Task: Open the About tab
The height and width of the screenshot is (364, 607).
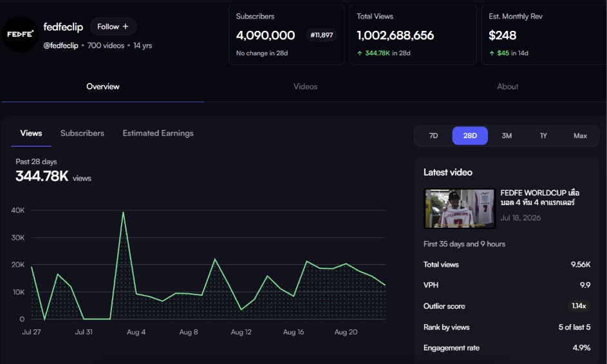Action: [507, 87]
